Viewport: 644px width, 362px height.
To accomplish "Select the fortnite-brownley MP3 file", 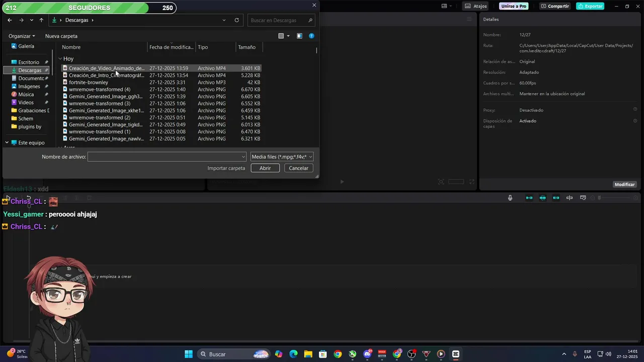I will (162, 82).
